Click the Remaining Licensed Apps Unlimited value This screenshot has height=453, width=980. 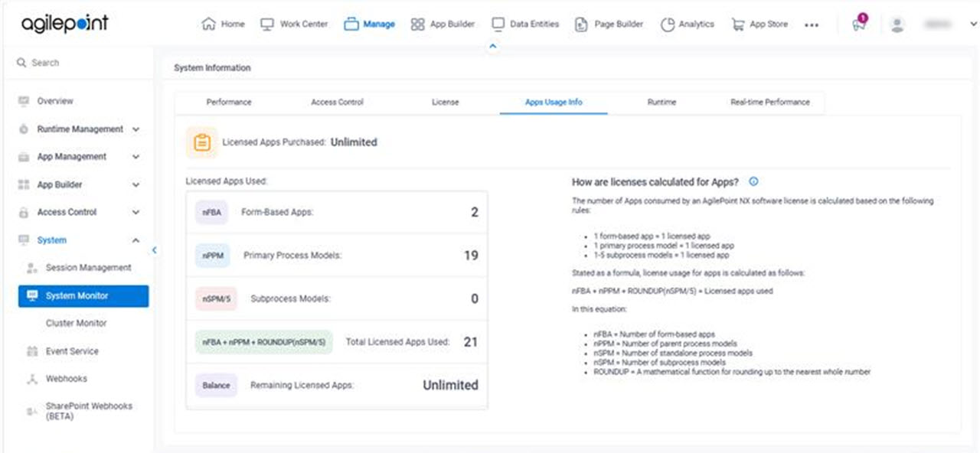point(450,386)
